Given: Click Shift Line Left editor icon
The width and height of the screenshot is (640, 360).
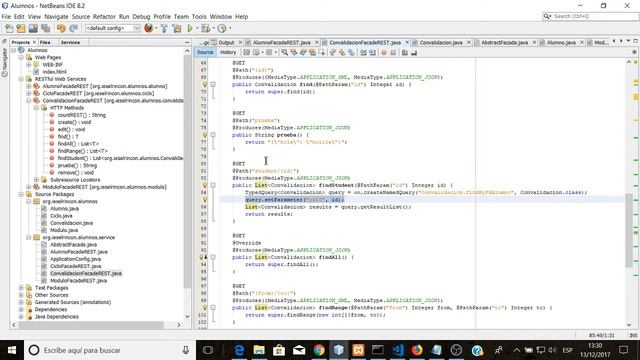Looking at the screenshot, I should [x=363, y=52].
